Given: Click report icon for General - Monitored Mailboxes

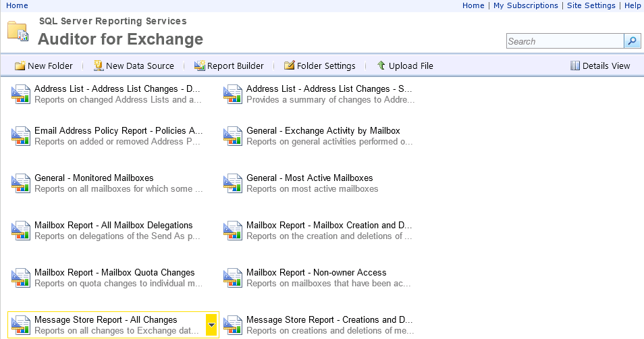Looking at the screenshot, I should [x=20, y=183].
